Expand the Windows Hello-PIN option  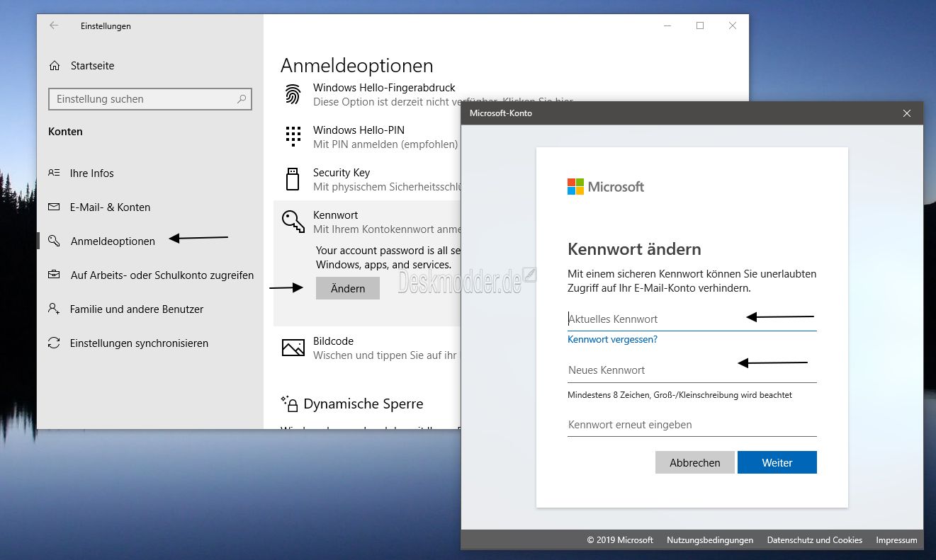[367, 137]
